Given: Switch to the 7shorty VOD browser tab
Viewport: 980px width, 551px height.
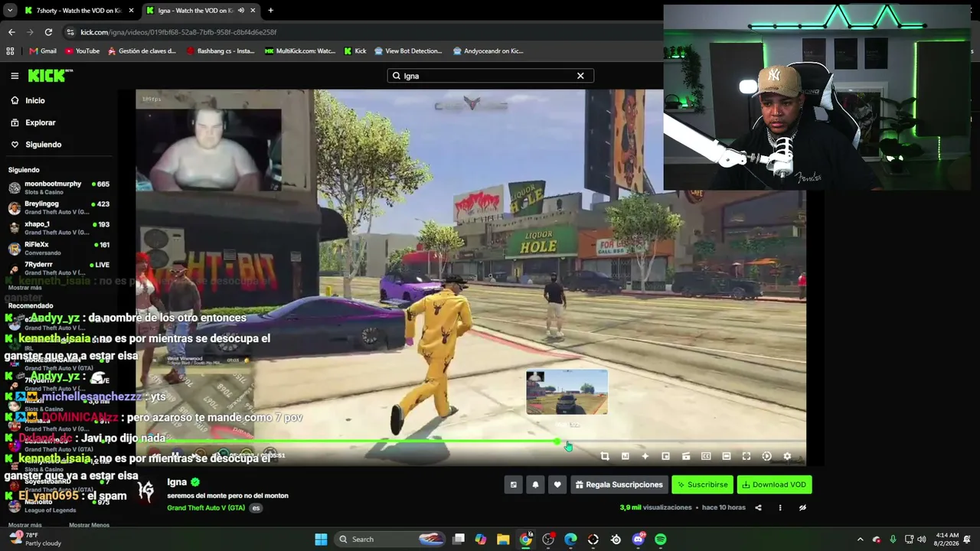Looking at the screenshot, I should click(x=80, y=11).
